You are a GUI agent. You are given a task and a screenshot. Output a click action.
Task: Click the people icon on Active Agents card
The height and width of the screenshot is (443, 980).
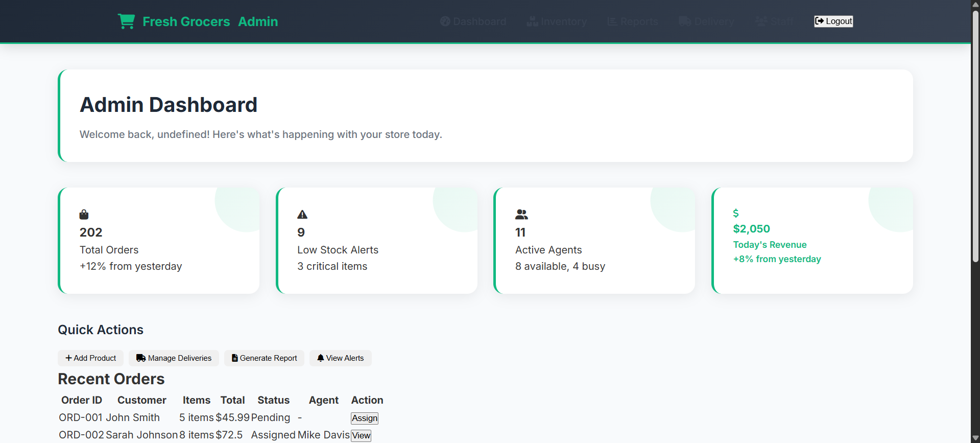pos(521,214)
